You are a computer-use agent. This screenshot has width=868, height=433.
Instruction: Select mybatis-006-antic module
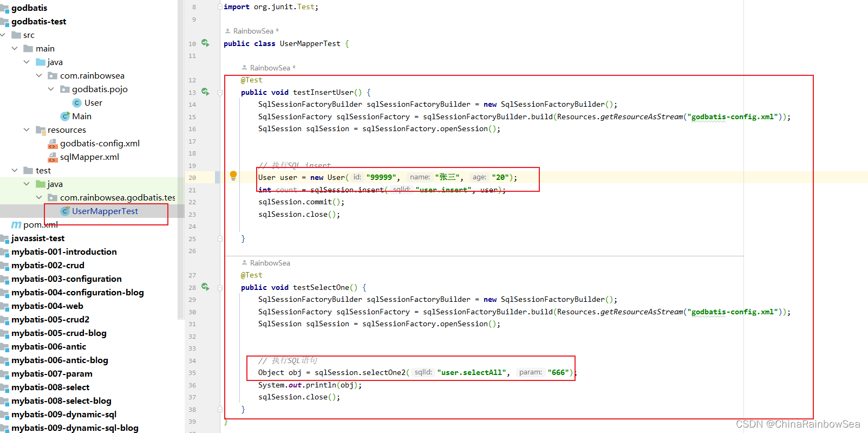pos(49,347)
